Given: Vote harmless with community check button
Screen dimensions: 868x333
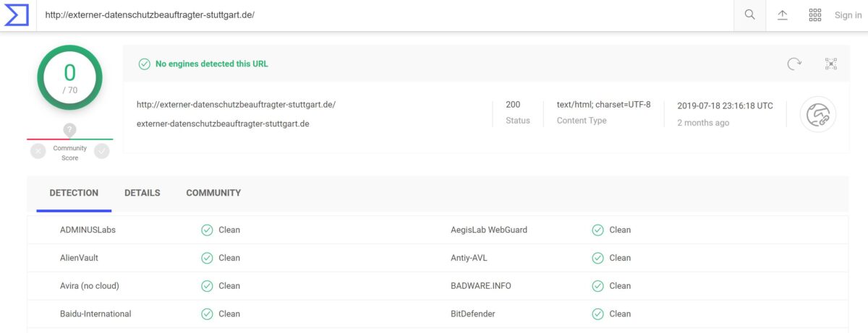Looking at the screenshot, I should coord(102,151).
